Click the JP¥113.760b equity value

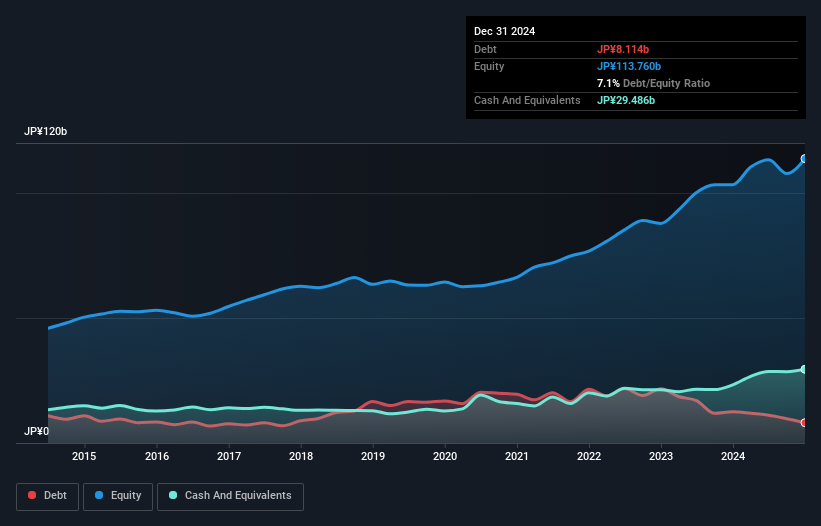pos(629,66)
